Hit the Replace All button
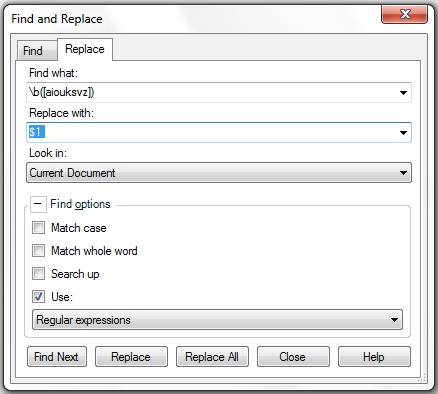The image size is (438, 394). 212,357
